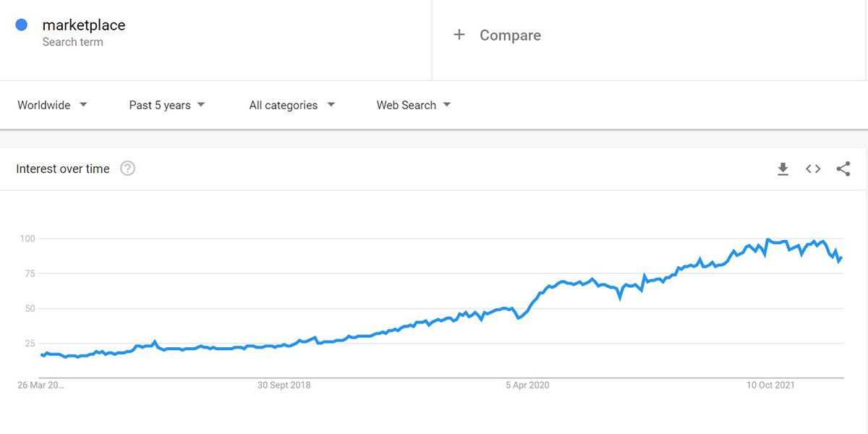Click the 26 Mar starting date label
This screenshot has height=434, width=868.
click(x=41, y=385)
